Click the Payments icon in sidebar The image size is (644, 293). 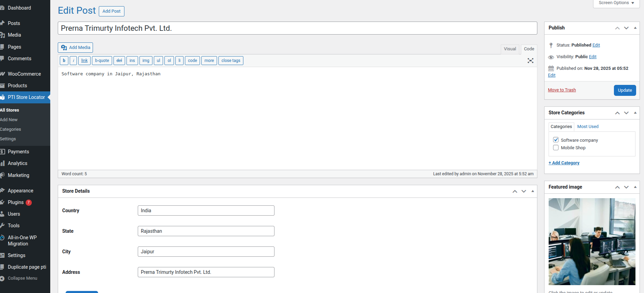click(2, 152)
